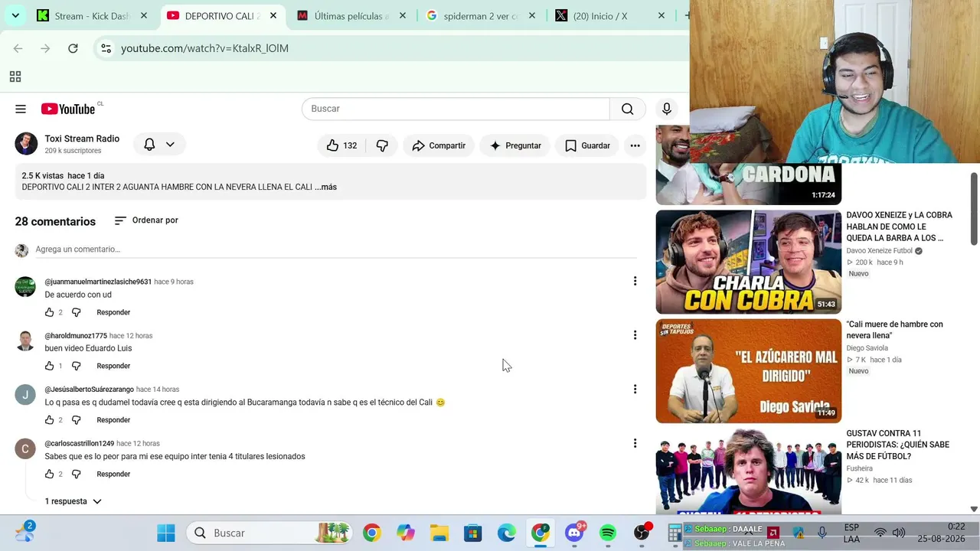Screen dimensions: 980x551
Task: Go back to the previous page
Action: pyautogui.click(x=18, y=48)
